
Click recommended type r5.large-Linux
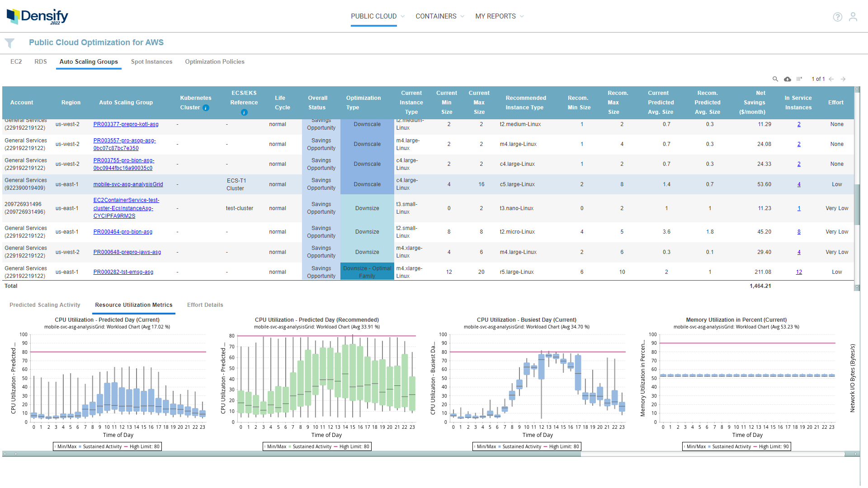[517, 272]
